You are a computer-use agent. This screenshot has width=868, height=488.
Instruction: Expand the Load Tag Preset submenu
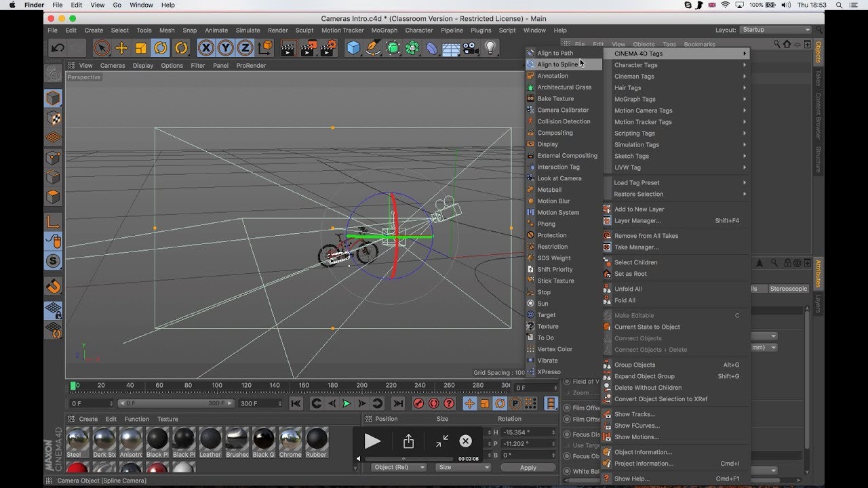pos(678,182)
